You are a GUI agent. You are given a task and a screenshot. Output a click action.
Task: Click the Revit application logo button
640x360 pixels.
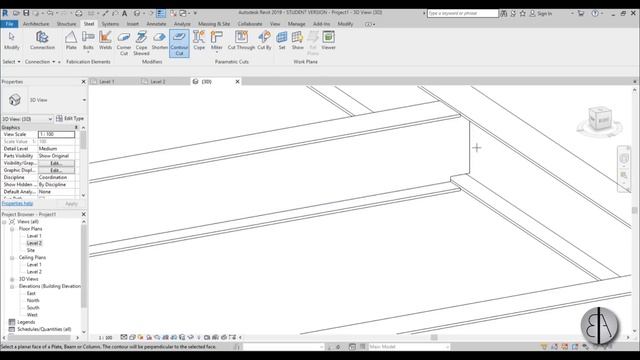tap(5, 13)
